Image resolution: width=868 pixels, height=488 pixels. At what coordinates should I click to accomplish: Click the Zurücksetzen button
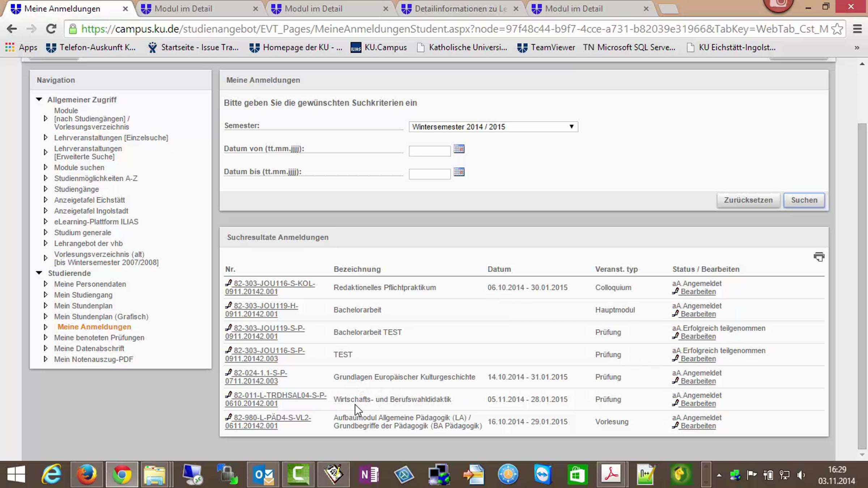pyautogui.click(x=748, y=200)
